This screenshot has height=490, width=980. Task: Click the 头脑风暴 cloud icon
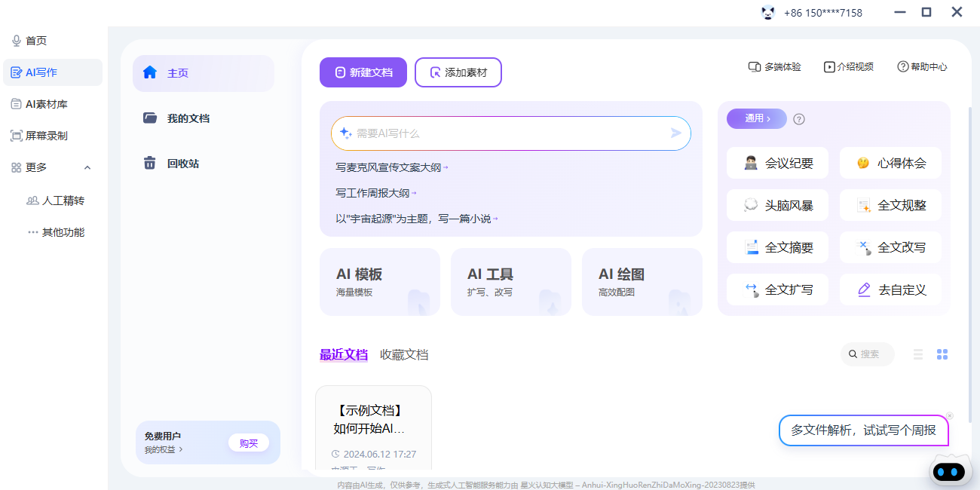coord(751,205)
